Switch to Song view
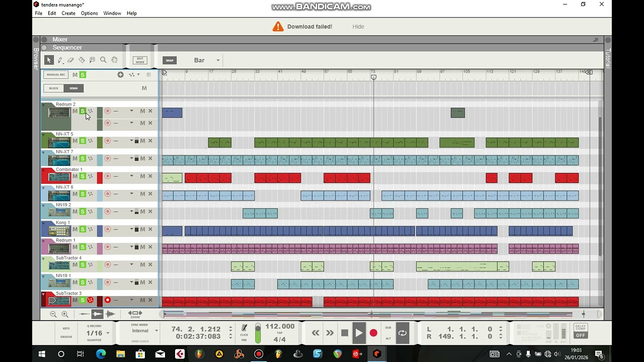 pyautogui.click(x=73, y=88)
